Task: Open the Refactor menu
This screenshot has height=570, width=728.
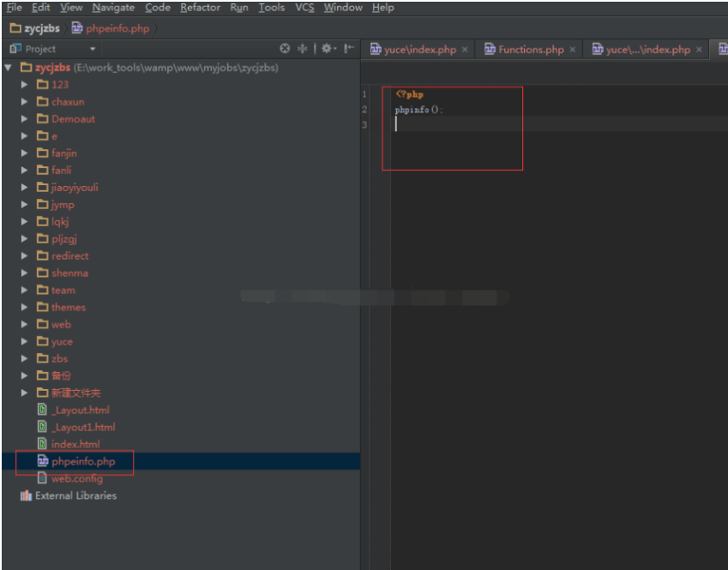Action: click(200, 8)
